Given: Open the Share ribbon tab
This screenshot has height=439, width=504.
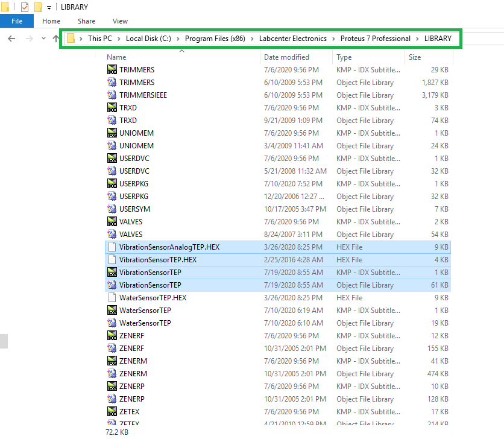Looking at the screenshot, I should click(x=86, y=21).
